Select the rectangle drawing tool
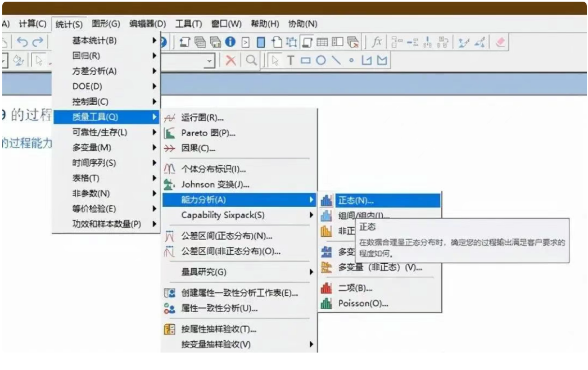The image size is (588, 370). pos(305,61)
